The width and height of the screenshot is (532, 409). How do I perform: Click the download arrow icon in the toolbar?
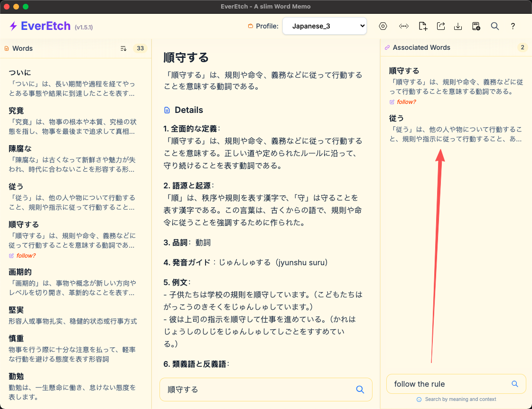pyautogui.click(x=458, y=26)
